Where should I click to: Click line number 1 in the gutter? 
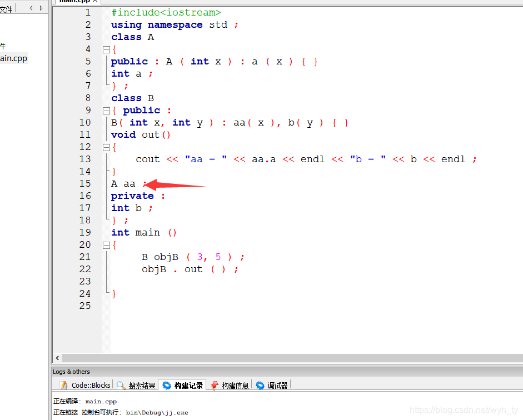pos(88,13)
